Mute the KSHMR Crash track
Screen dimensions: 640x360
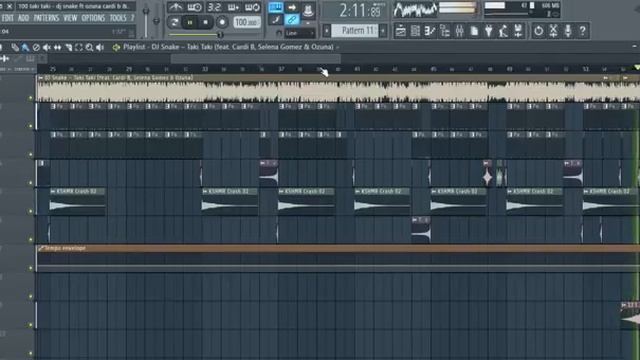31,211
